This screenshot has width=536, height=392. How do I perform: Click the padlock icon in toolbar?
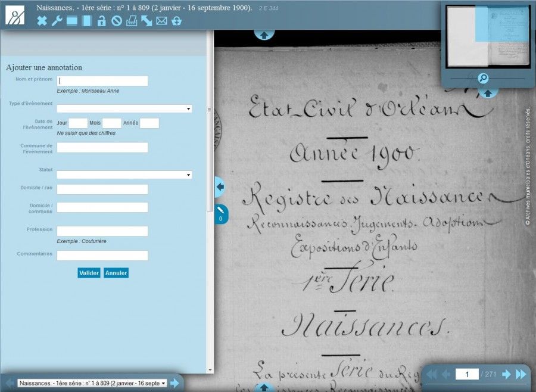[102, 21]
